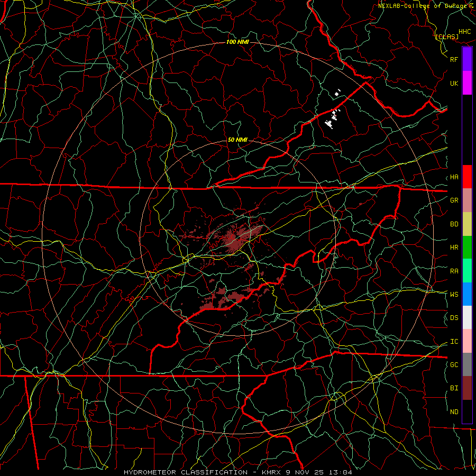Click the HA red color swatch
The image size is (476, 476).
tap(467, 177)
